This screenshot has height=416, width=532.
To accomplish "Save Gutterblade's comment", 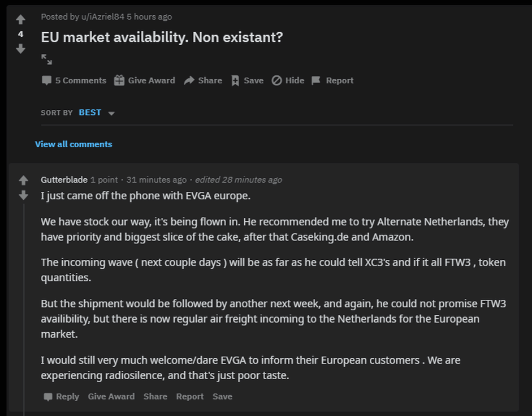I will (x=222, y=397).
